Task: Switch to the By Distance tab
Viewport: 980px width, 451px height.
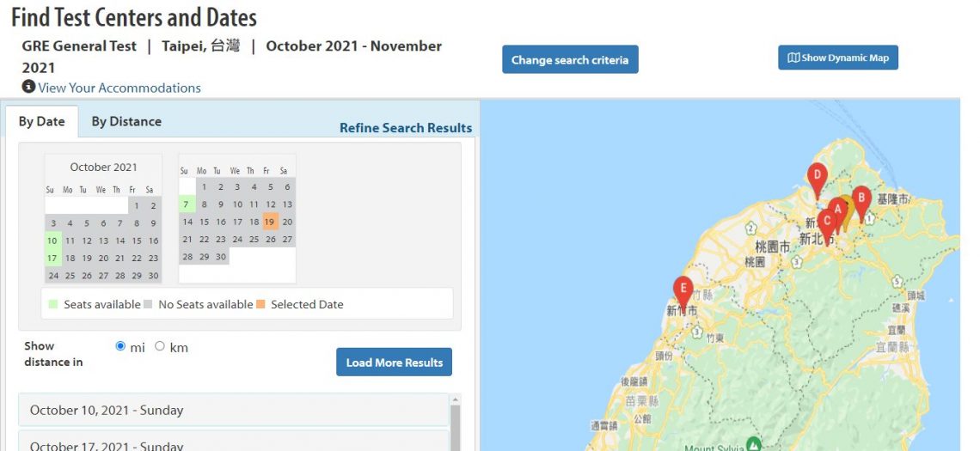Action: 126,121
